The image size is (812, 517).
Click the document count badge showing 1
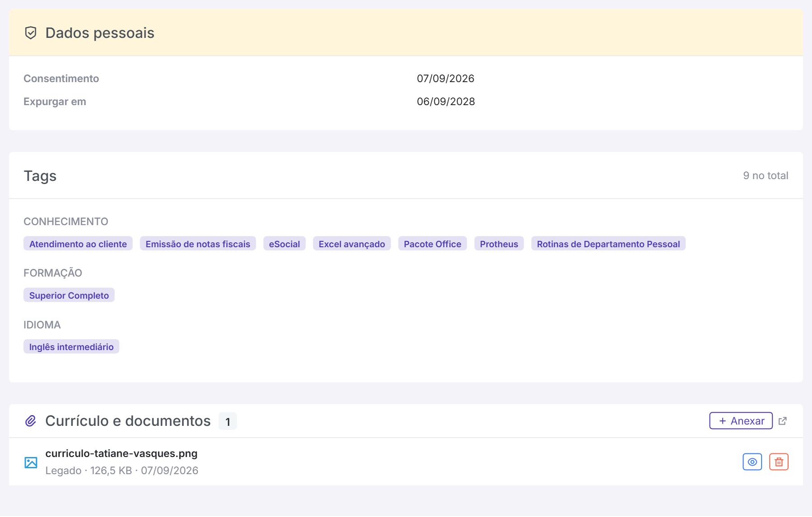coord(228,421)
